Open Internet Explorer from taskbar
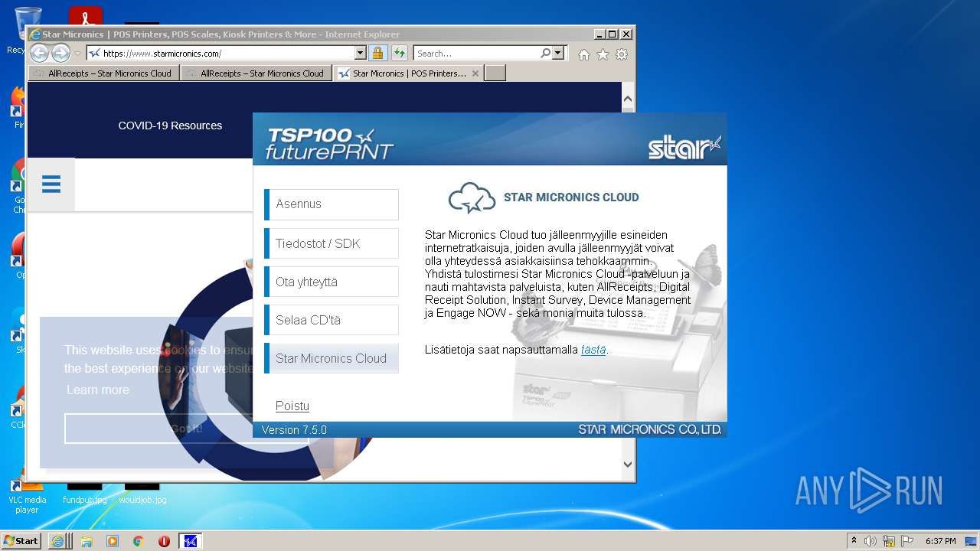Image resolution: width=980 pixels, height=551 pixels. click(x=57, y=541)
